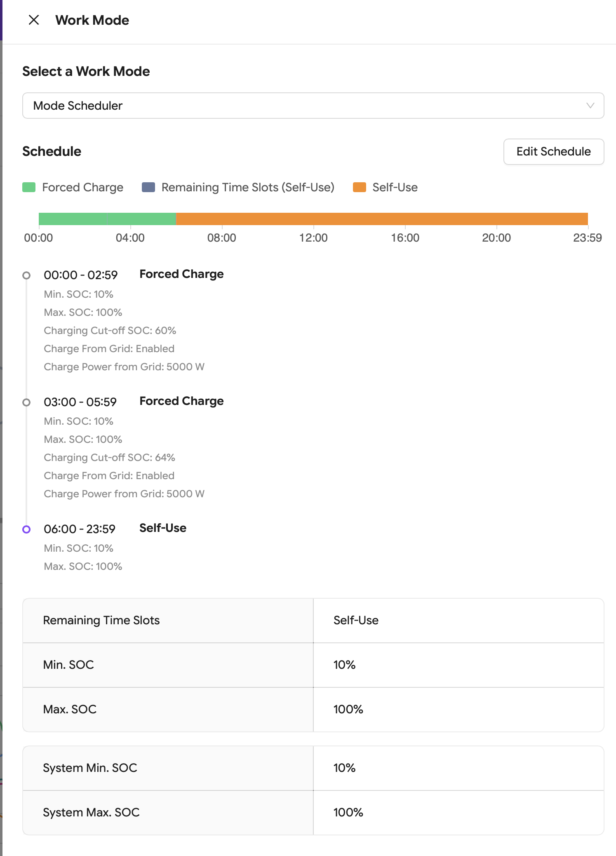Click the 06:00 - 23:59 Self-Use heading
This screenshot has height=856, width=616.
coord(162,528)
